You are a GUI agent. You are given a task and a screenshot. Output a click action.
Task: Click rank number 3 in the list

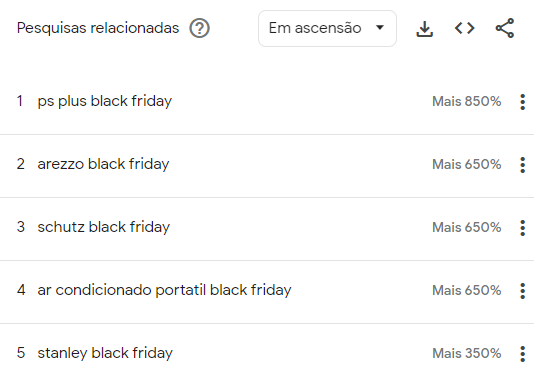click(21, 227)
